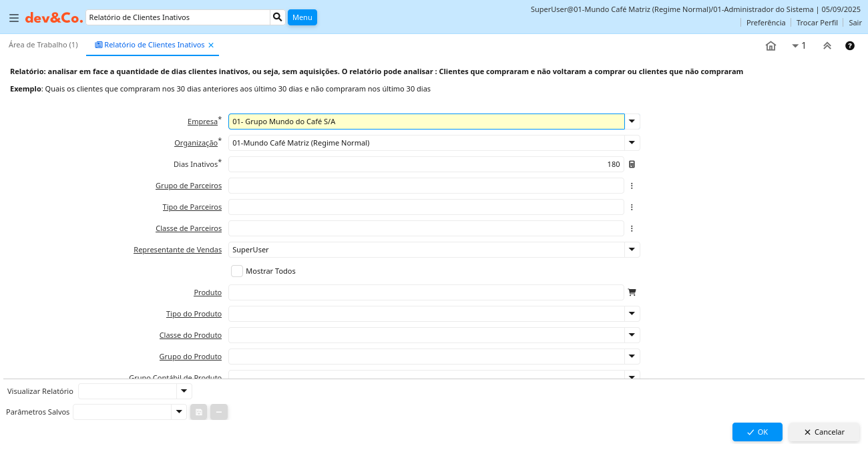Open the hamburger main menu
This screenshot has width=868, height=450.
(13, 18)
